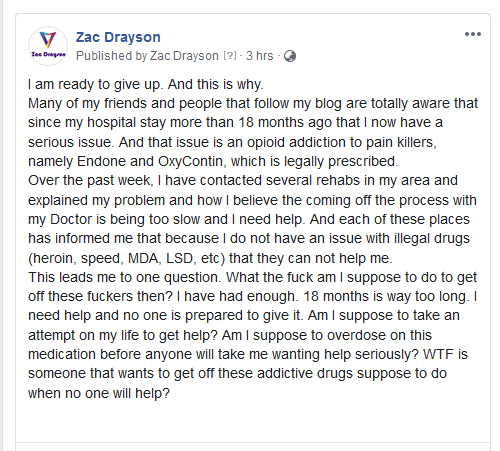The width and height of the screenshot is (500, 451).
Task: Click the text '(heroin, speed, MDA, LSD, etc)'
Action: [x=127, y=258]
